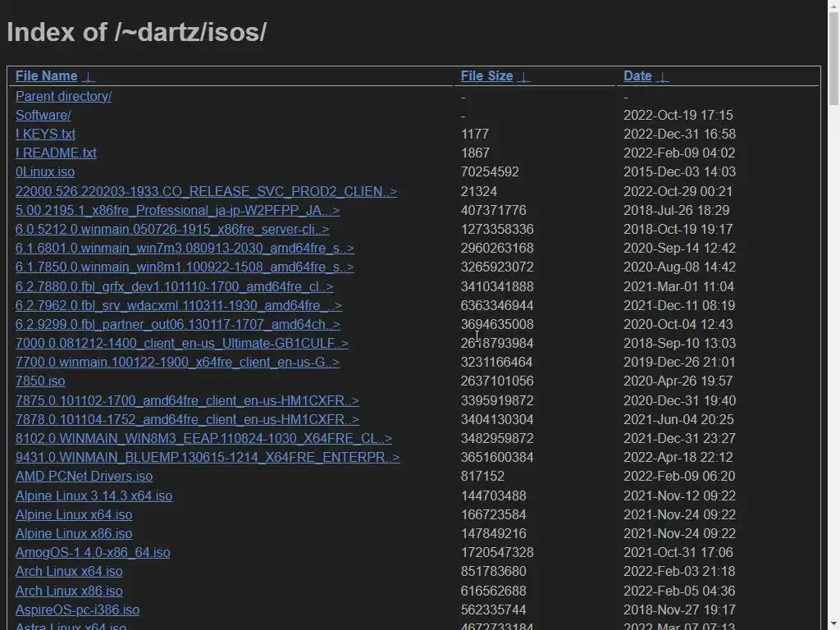Select the file size 817152

pos(482,477)
